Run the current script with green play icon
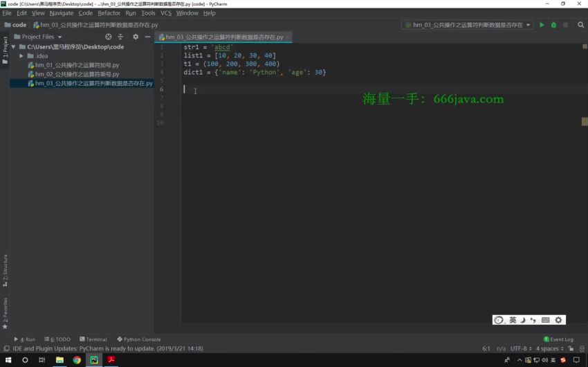Viewport: 588px width, 367px height. pos(542,25)
